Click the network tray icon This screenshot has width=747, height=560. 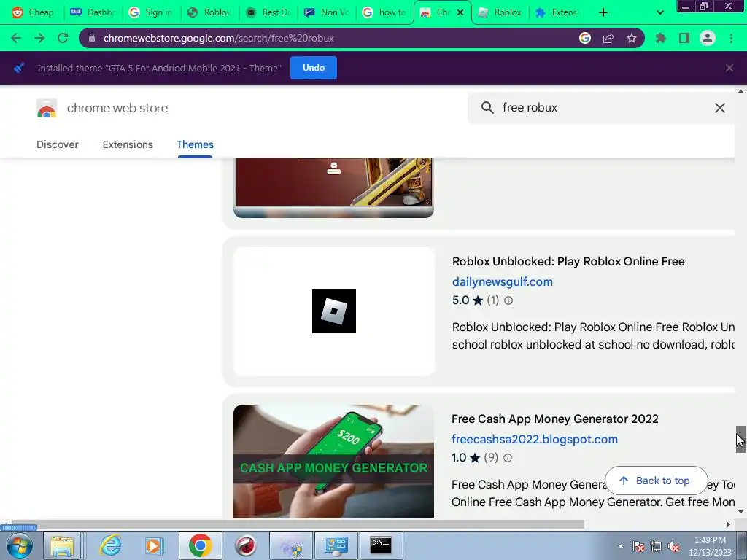656,547
